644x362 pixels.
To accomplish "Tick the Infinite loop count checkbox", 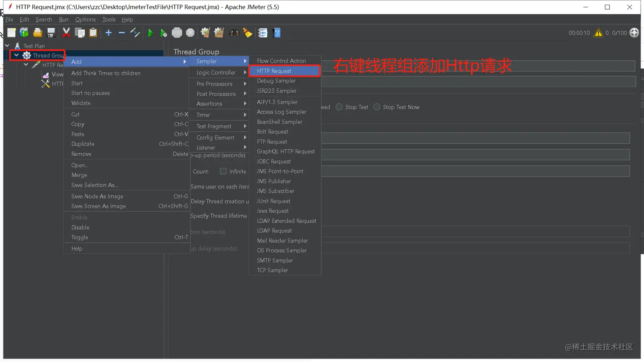I will click(x=223, y=171).
